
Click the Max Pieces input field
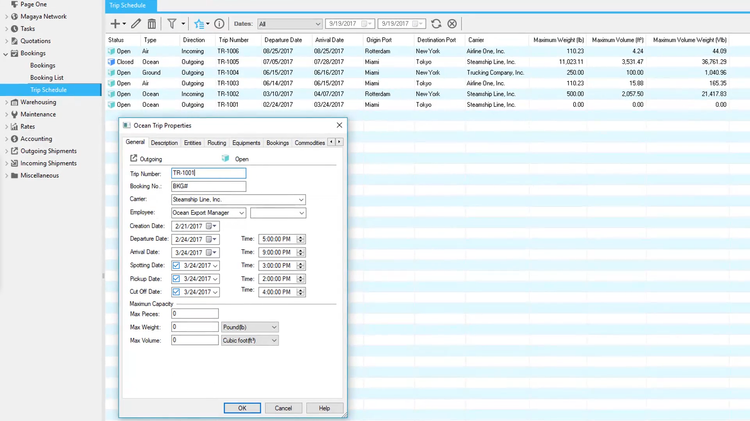(195, 314)
